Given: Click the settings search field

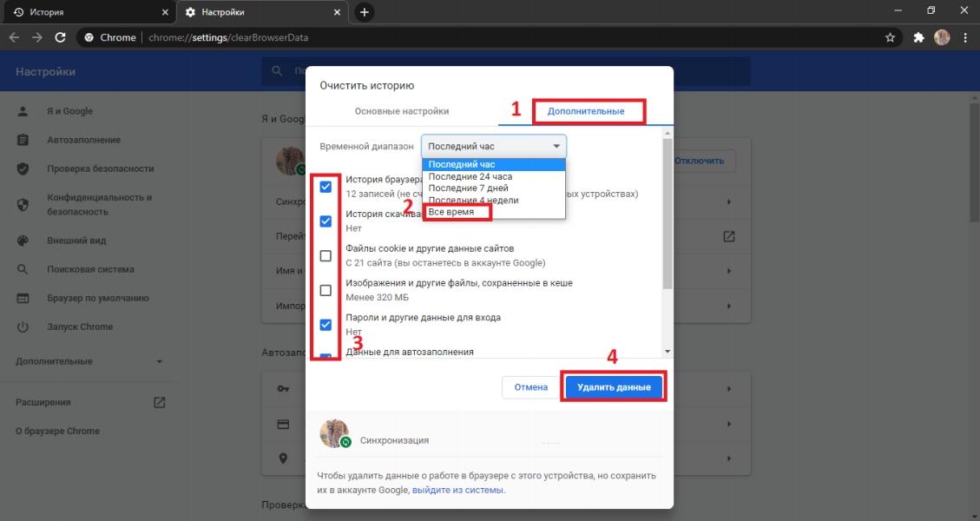Looking at the screenshot, I should [506, 71].
